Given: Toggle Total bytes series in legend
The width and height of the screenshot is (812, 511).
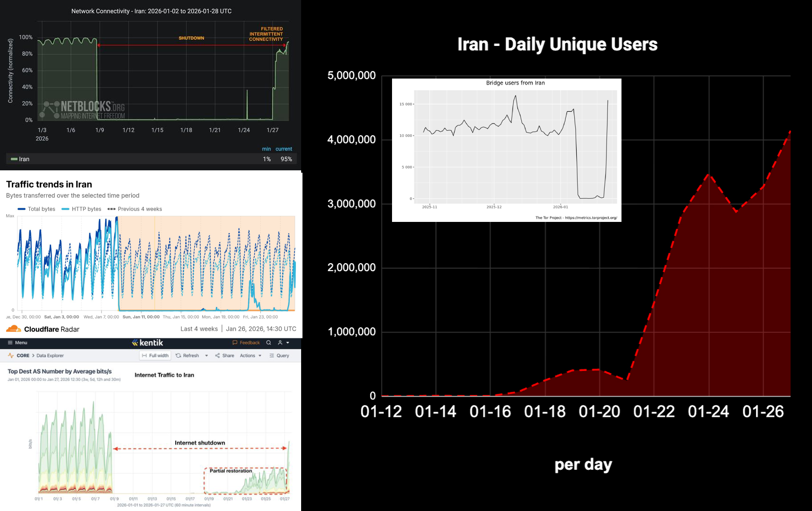Looking at the screenshot, I should pos(36,209).
